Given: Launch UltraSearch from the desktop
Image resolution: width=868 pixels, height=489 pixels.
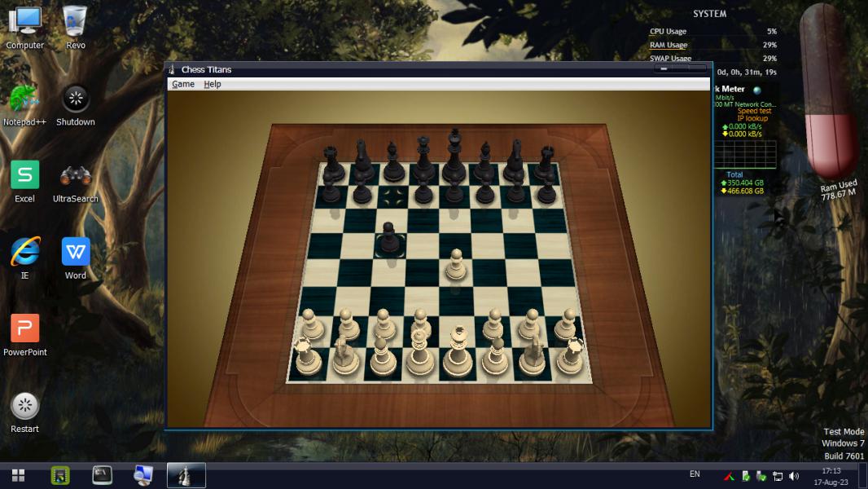Looking at the screenshot, I should (75, 182).
